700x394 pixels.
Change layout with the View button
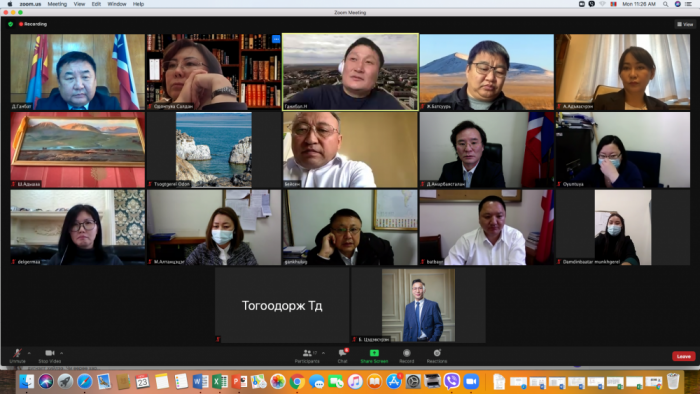pyautogui.click(x=685, y=24)
